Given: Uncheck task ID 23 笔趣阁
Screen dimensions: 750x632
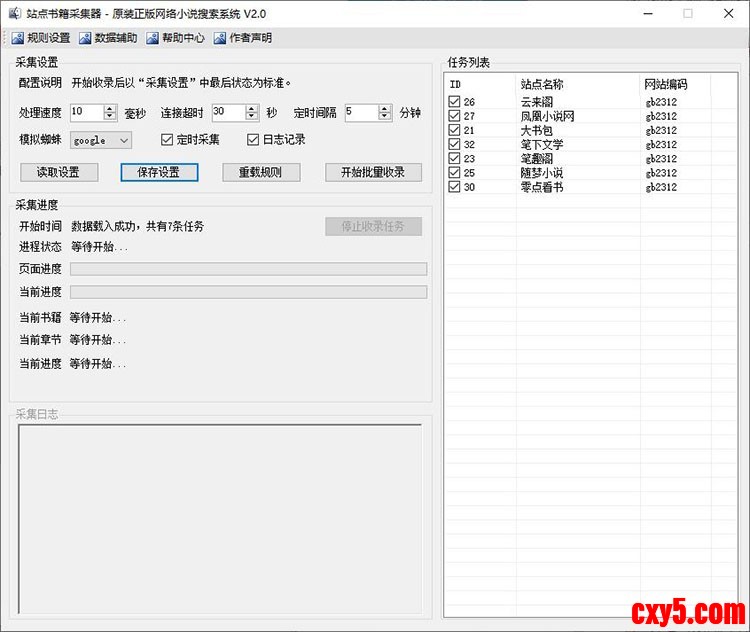Looking at the screenshot, I should point(454,158).
